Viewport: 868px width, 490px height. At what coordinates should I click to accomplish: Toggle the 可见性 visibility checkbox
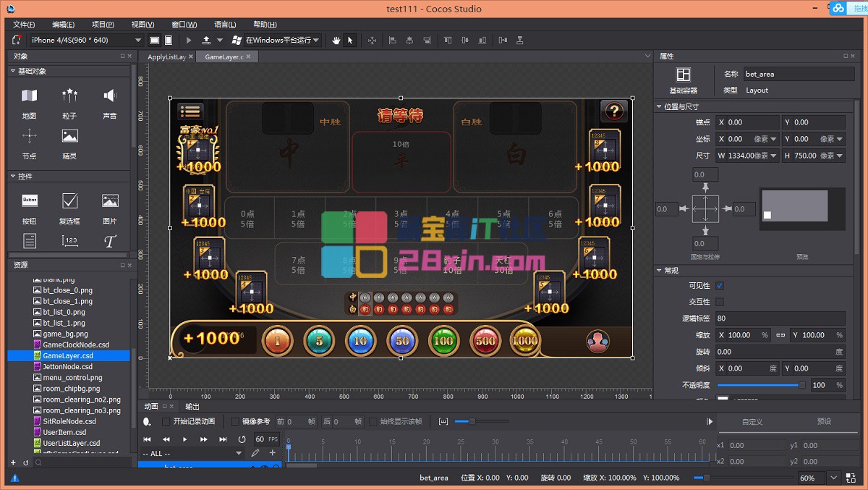tap(720, 286)
